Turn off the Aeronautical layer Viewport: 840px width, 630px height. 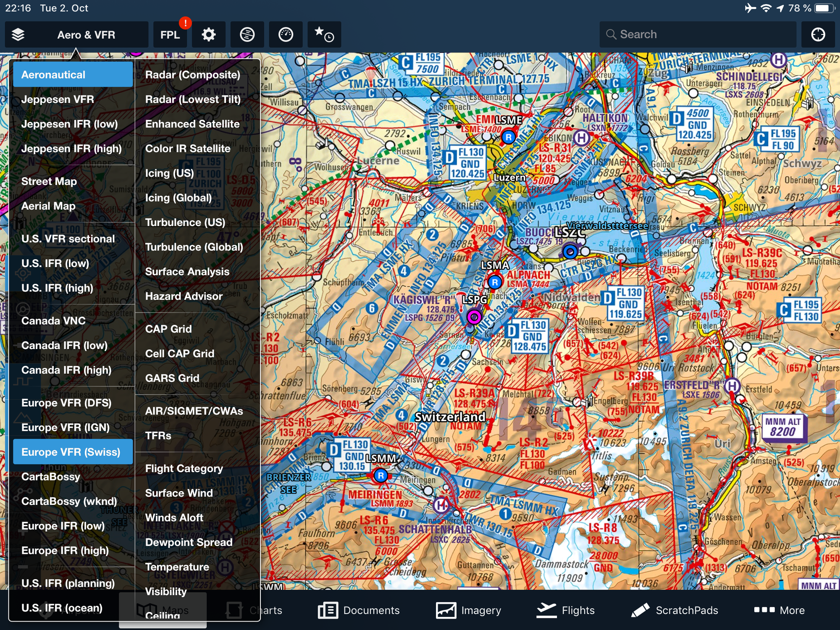pos(53,75)
